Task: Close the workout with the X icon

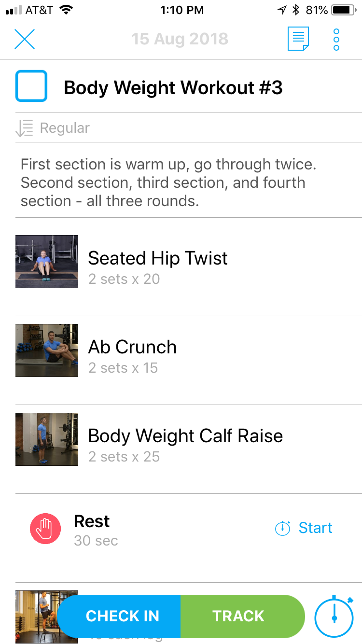Action: (x=25, y=39)
